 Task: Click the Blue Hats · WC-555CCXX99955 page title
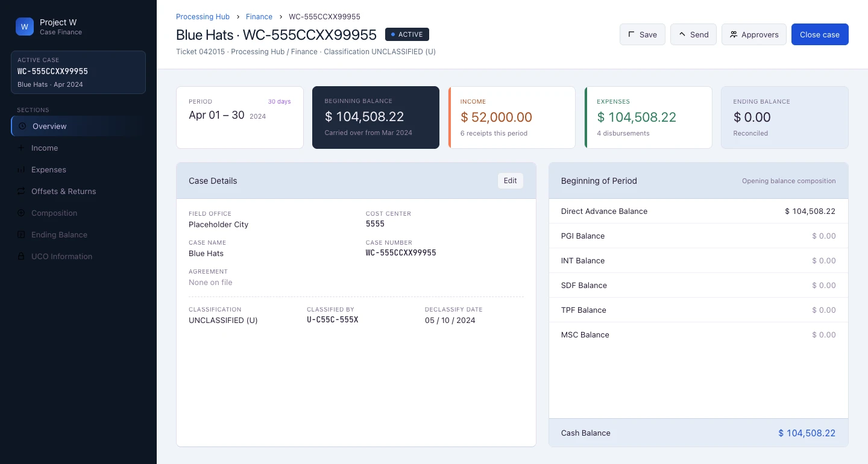[276, 35]
